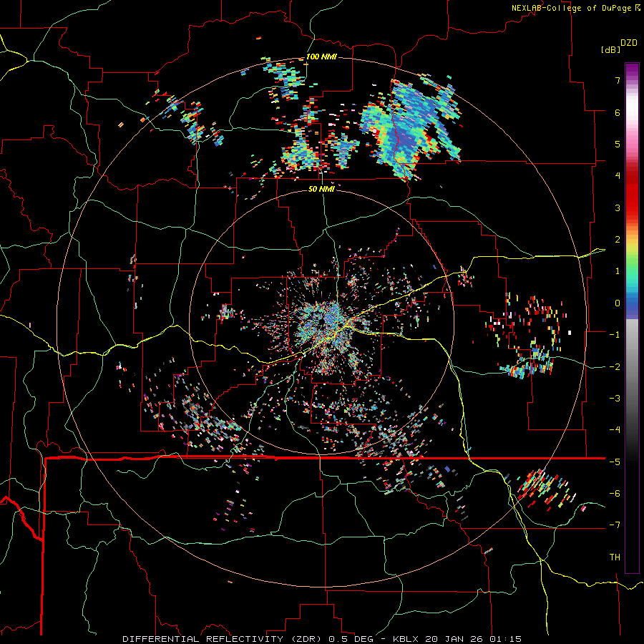Click the 4 value on the color scale
Image resolution: width=644 pixels, height=644 pixels.
[618, 176]
